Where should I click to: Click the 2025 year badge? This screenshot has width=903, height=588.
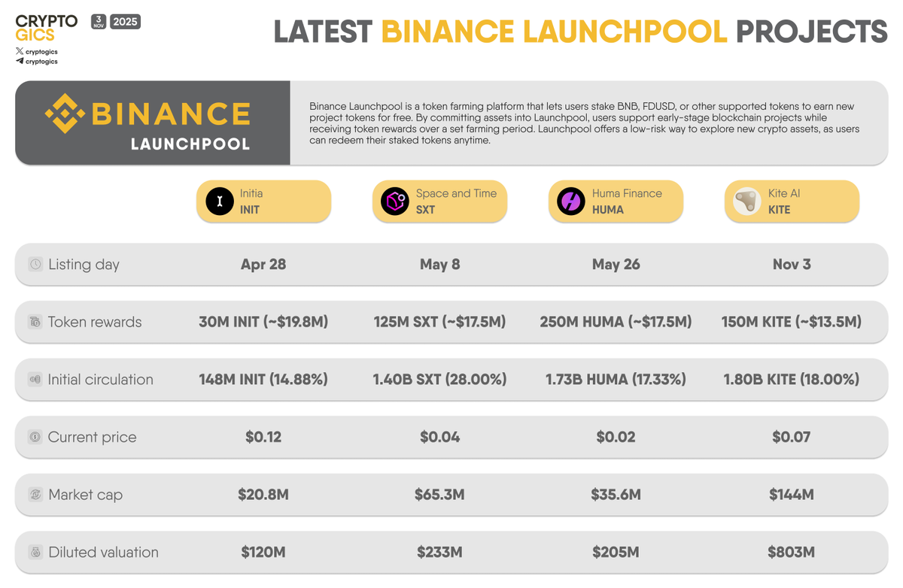point(126,22)
